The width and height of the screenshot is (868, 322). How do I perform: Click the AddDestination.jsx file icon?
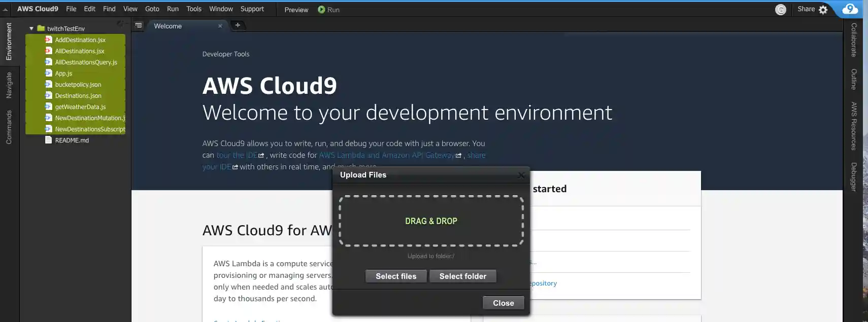coord(49,40)
